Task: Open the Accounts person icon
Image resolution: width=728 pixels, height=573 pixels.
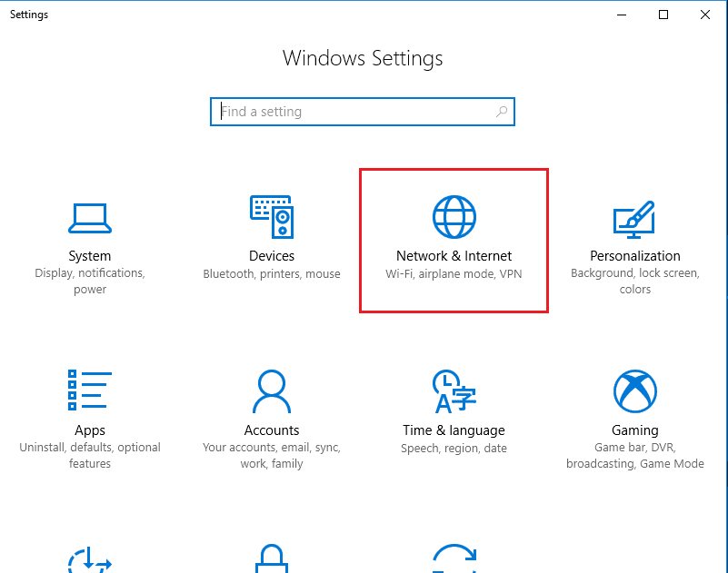Action: 271,390
